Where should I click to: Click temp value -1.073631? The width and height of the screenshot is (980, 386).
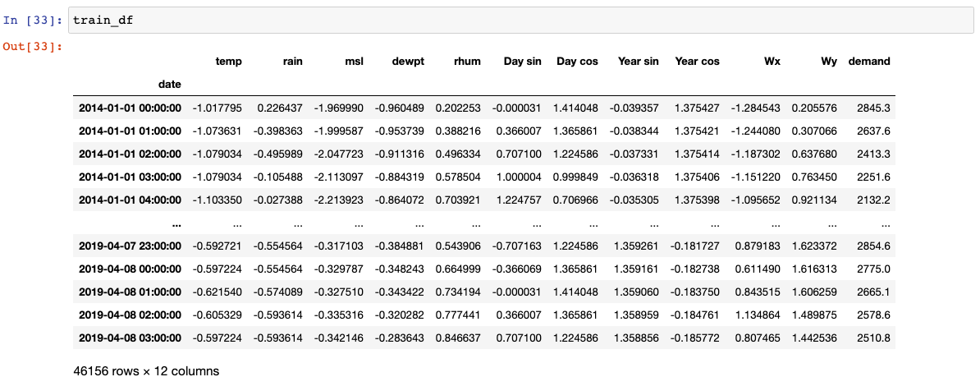218,131
